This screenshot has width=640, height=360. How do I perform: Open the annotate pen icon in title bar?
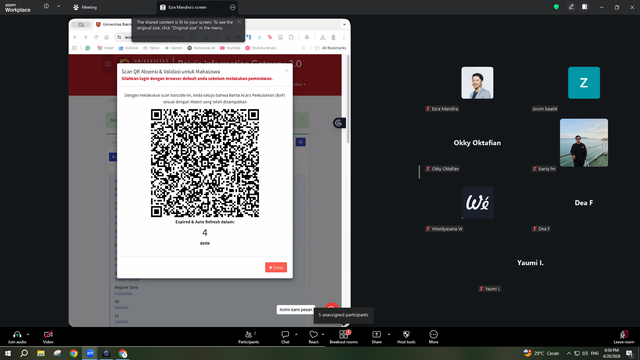point(571,7)
